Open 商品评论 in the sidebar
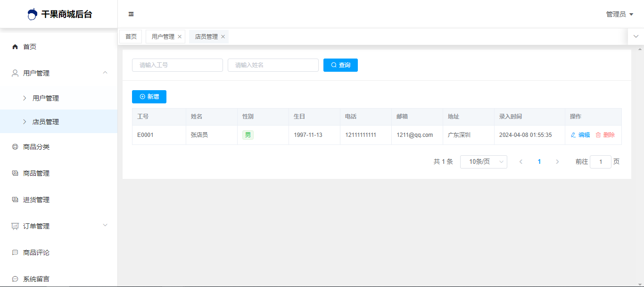Screen dimensions: 644x287 36,253
